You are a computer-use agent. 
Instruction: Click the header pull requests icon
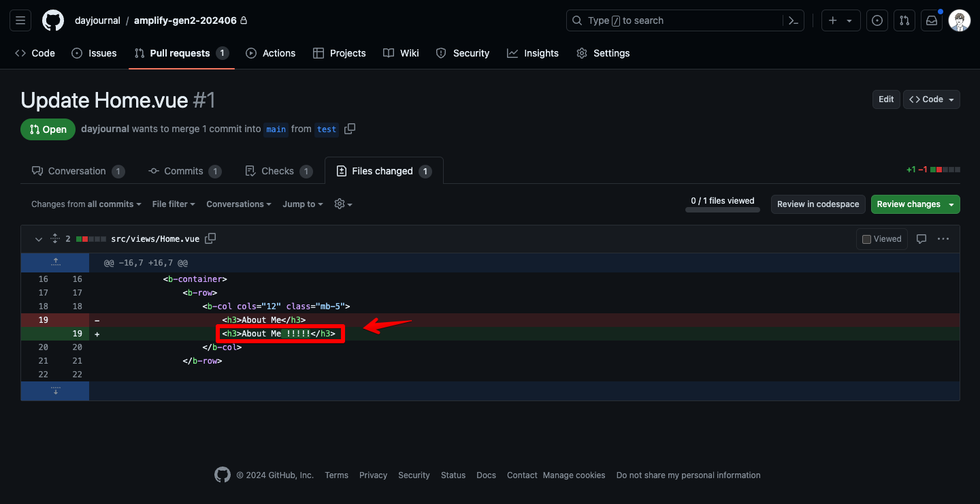click(904, 20)
